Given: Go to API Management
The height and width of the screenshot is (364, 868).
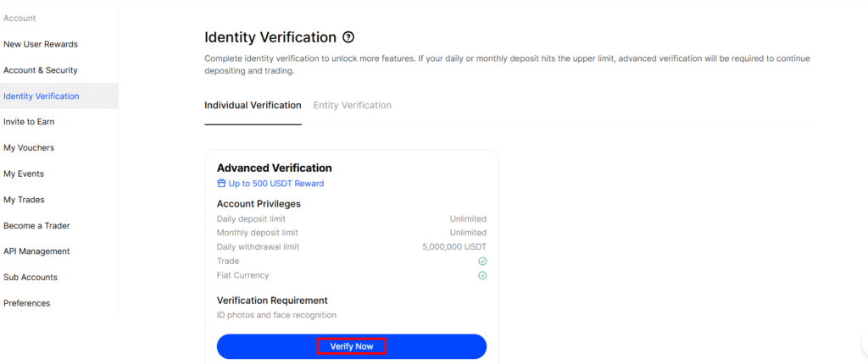Looking at the screenshot, I should point(36,251).
